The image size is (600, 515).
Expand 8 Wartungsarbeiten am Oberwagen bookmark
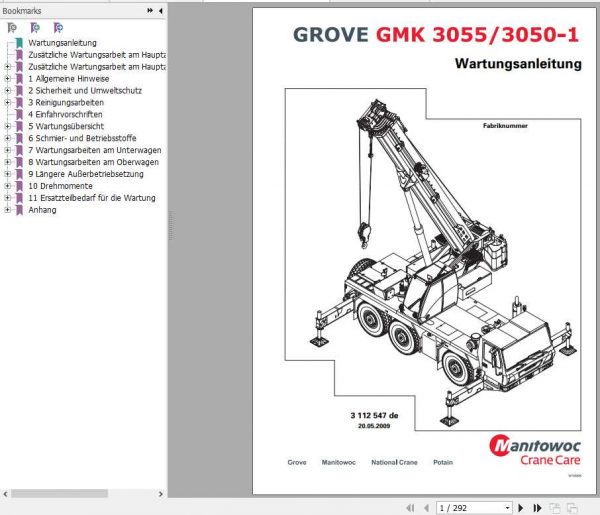[7, 162]
